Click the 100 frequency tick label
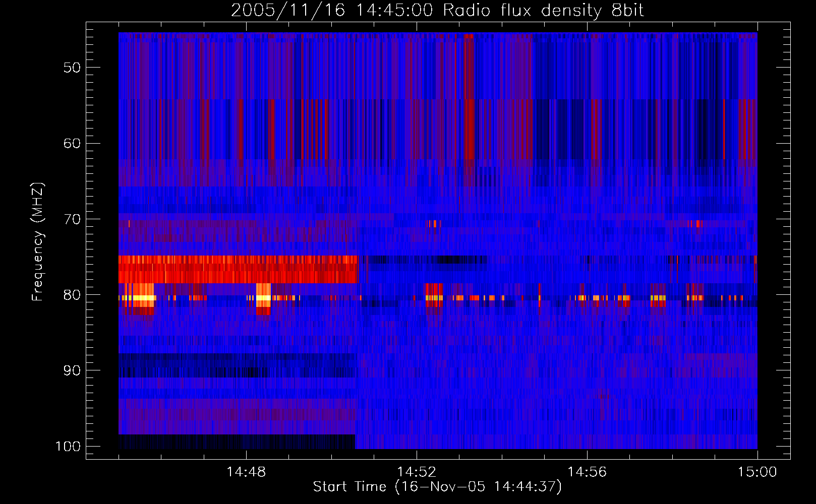 pyautogui.click(x=68, y=447)
